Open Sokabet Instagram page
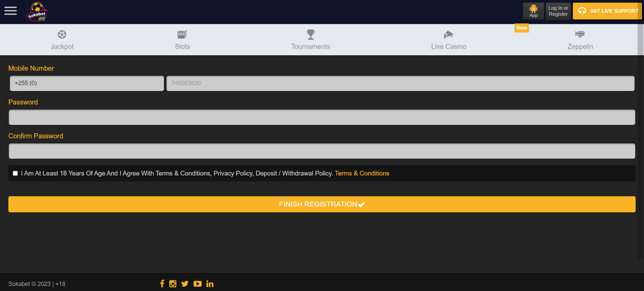Viewport: 644px width, 291px height. point(173,284)
